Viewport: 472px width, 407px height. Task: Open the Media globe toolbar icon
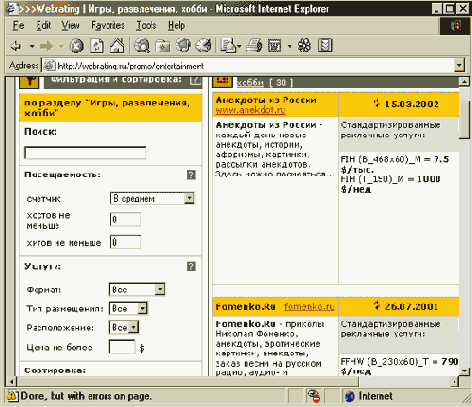point(183,45)
